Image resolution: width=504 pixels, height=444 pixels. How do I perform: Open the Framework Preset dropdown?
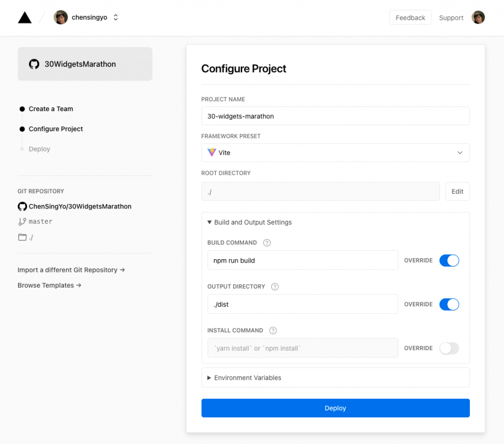(x=335, y=153)
